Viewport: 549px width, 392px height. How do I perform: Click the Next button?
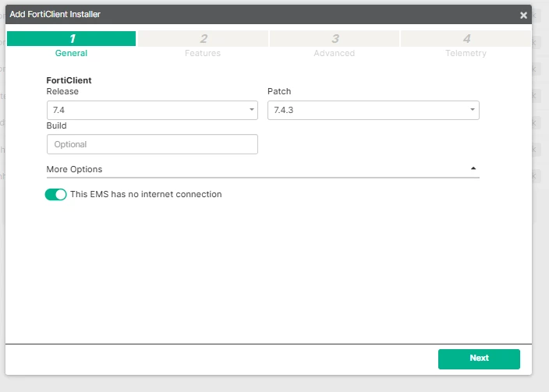pos(479,359)
